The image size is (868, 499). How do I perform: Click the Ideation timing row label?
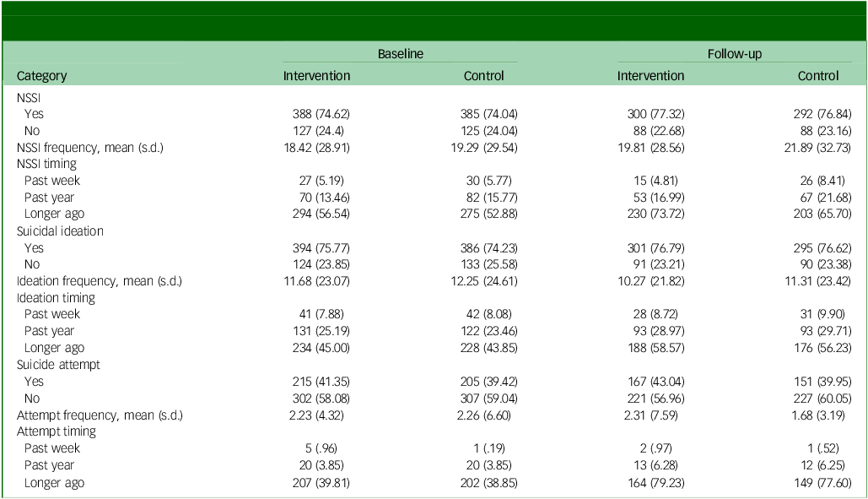pos(56,298)
